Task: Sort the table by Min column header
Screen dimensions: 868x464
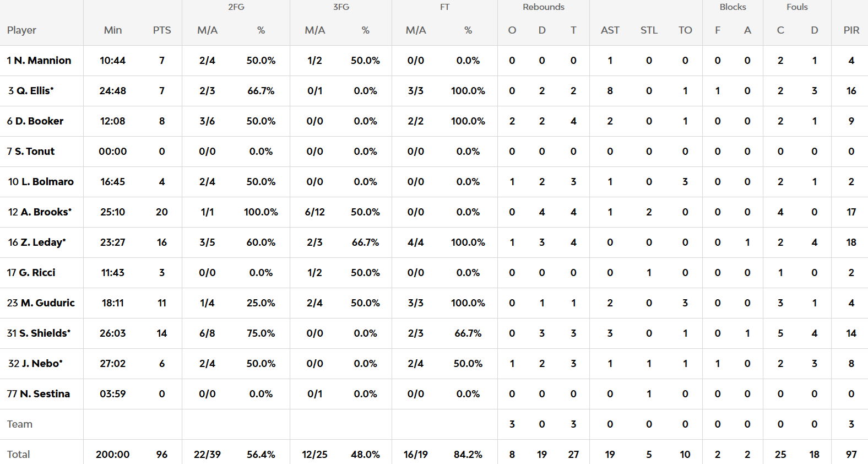Action: tap(113, 30)
